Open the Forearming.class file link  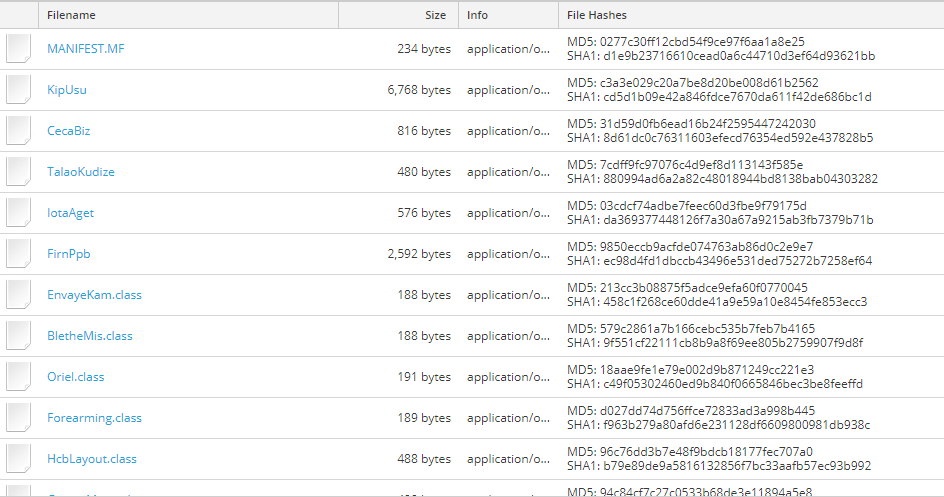[x=95, y=418]
